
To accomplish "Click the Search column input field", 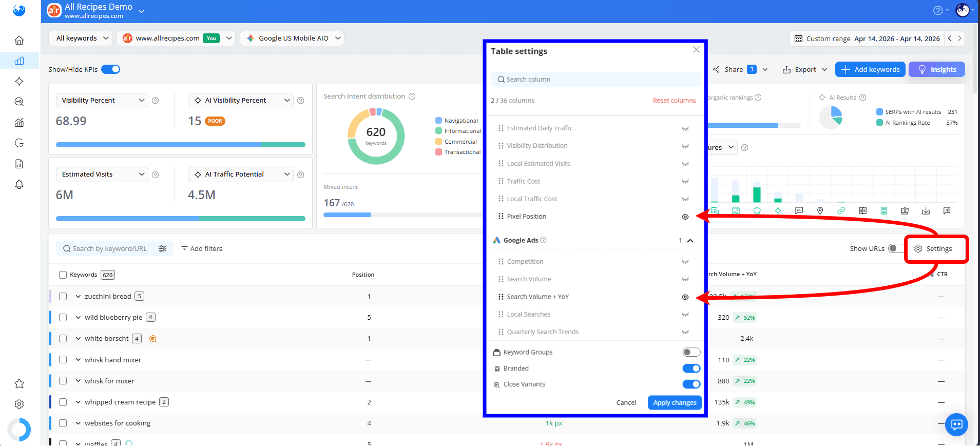I will (x=595, y=79).
